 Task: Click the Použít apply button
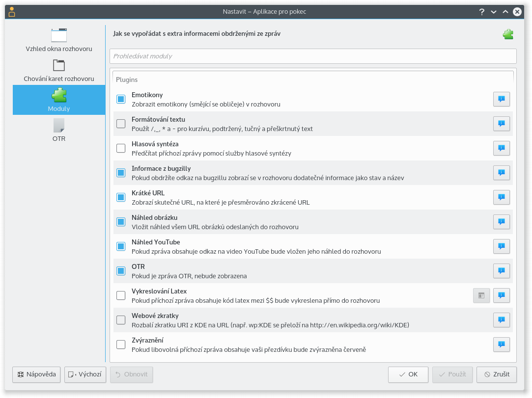click(452, 374)
